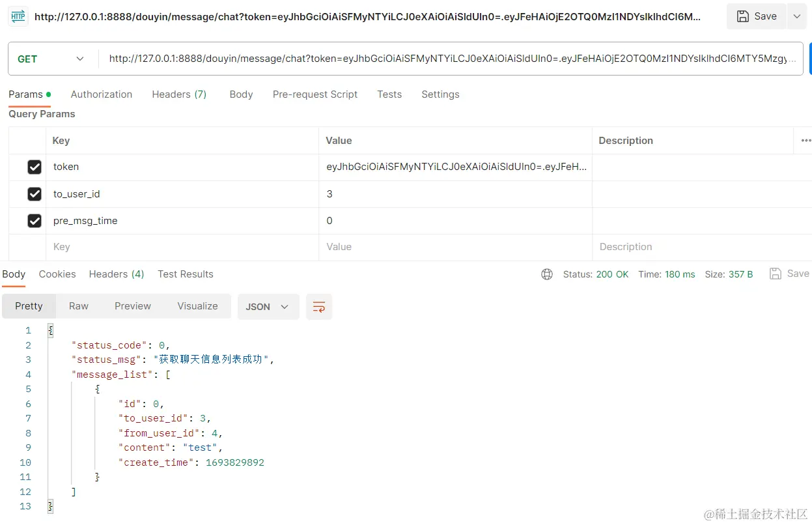Click the HTTP request type icon
Screen dimensions: 812x525
pos(18,17)
